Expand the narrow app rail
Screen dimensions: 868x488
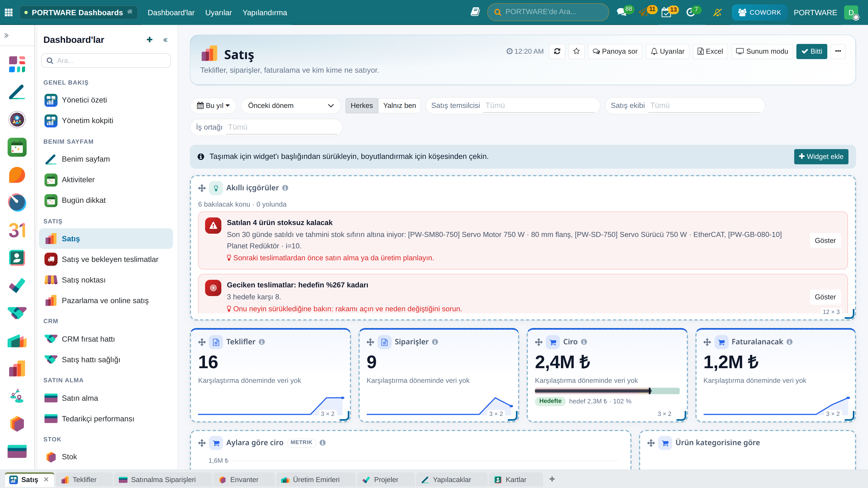pos(7,35)
